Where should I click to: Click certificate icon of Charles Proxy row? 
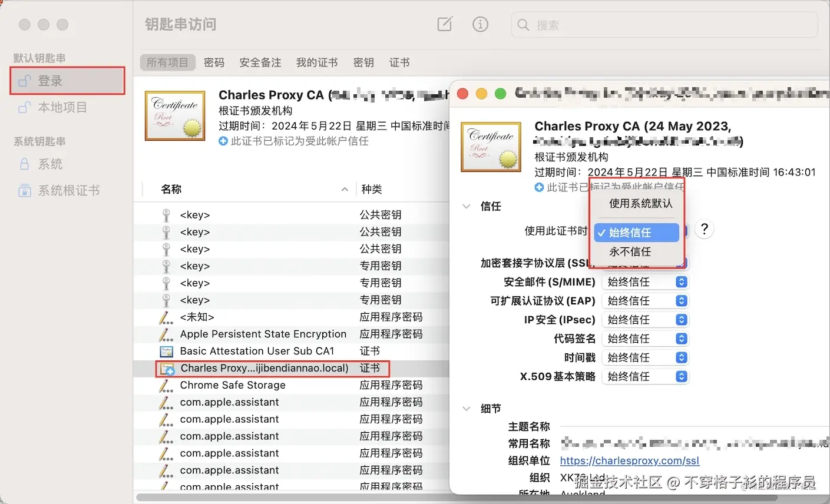click(x=167, y=369)
